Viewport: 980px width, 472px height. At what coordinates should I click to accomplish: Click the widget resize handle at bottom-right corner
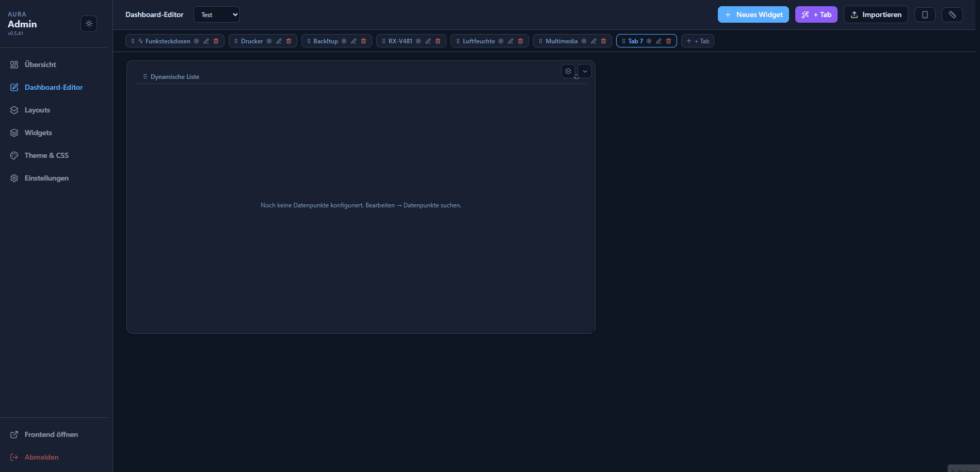pyautogui.click(x=593, y=331)
